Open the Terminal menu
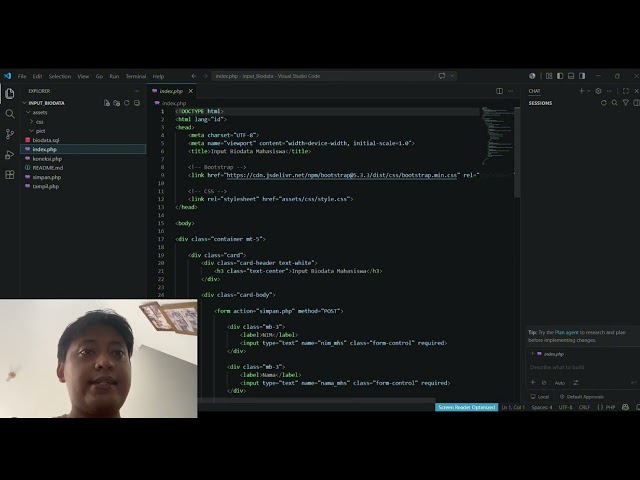Image resolution: width=640 pixels, height=480 pixels. 136,76
